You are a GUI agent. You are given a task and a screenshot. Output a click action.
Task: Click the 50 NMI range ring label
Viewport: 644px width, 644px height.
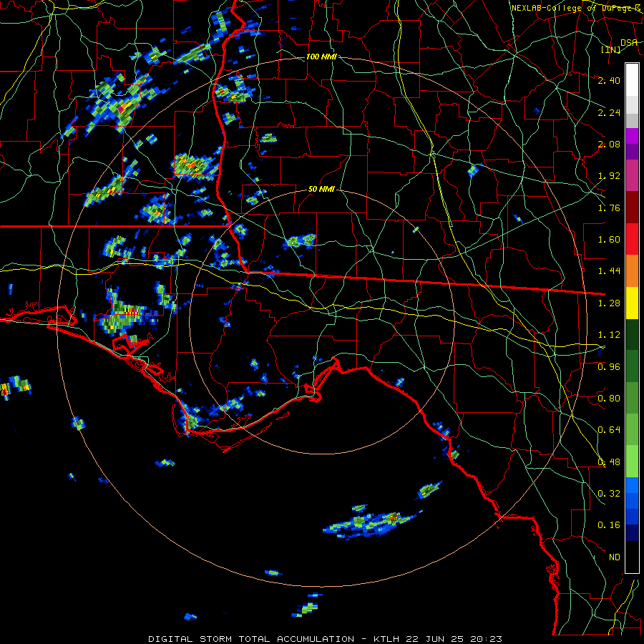click(321, 189)
